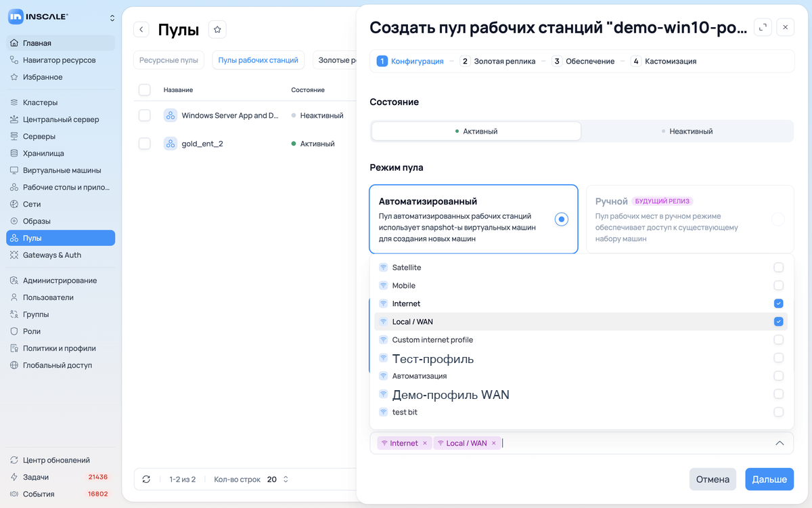Image resolution: width=812 pixels, height=508 pixels.
Task: Switch to Ресурсные пулы tab
Action: [x=168, y=60]
